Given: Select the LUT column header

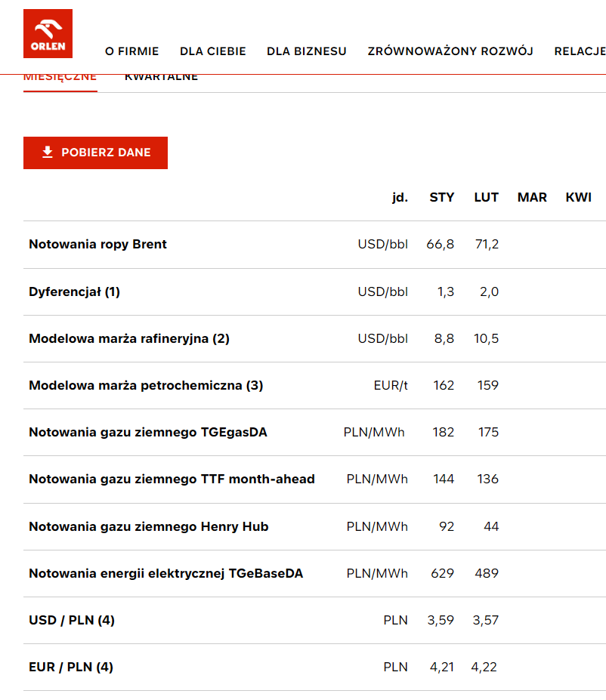Looking at the screenshot, I should (487, 197).
